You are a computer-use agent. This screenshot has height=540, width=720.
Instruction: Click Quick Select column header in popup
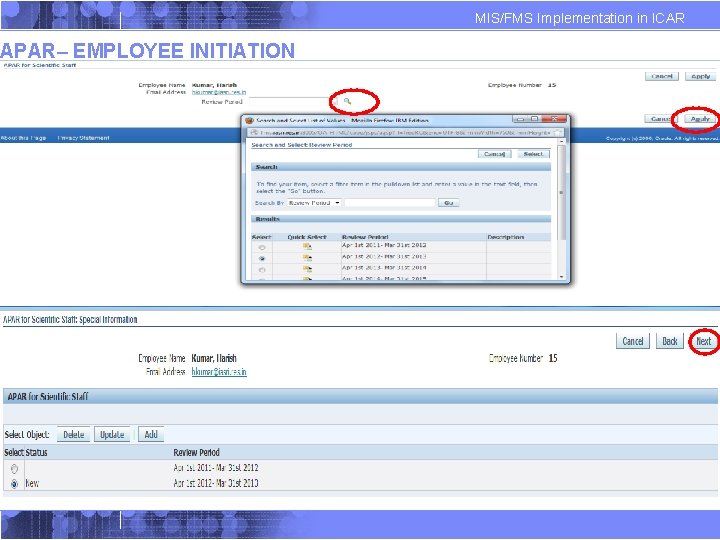(307, 237)
